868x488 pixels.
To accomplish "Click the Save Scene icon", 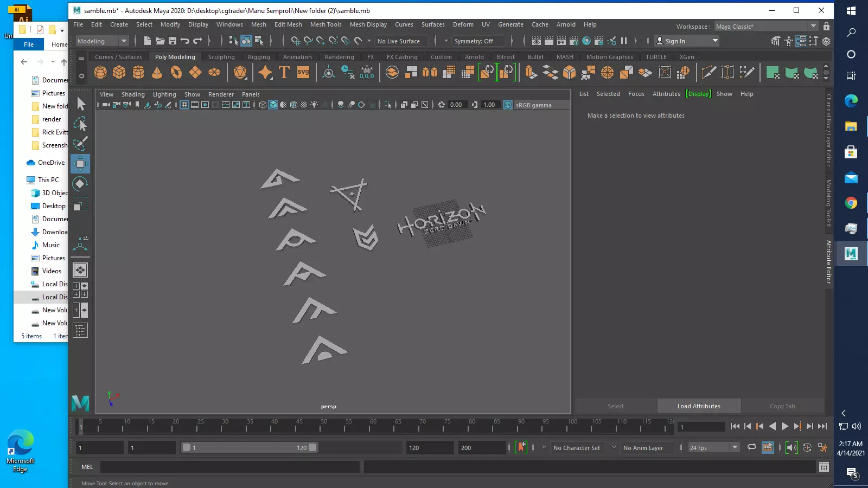I will [173, 41].
